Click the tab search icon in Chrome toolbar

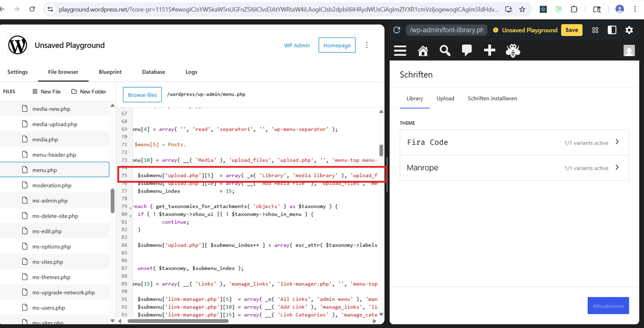pyautogui.click(x=597, y=9)
